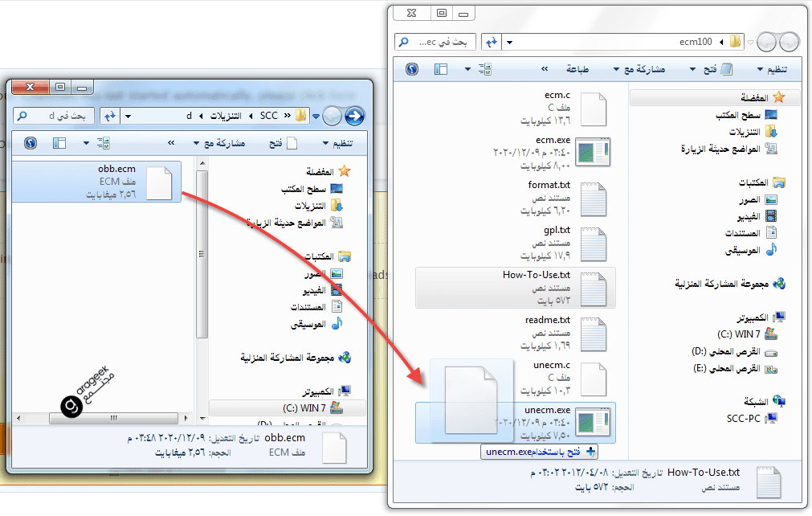Expand view options arrow in d window toolbar
Image resolution: width=812 pixels, height=516 pixels.
[86, 143]
